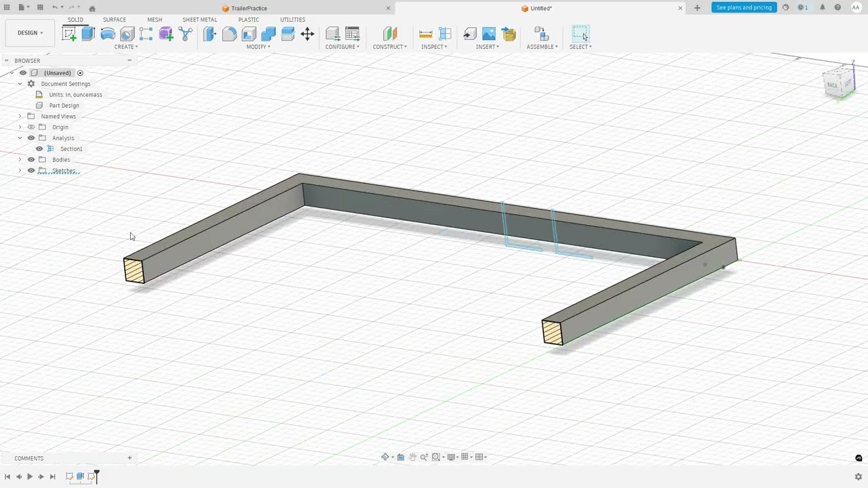868x488 pixels.
Task: Toggle the activate component radio button
Action: pyautogui.click(x=80, y=73)
